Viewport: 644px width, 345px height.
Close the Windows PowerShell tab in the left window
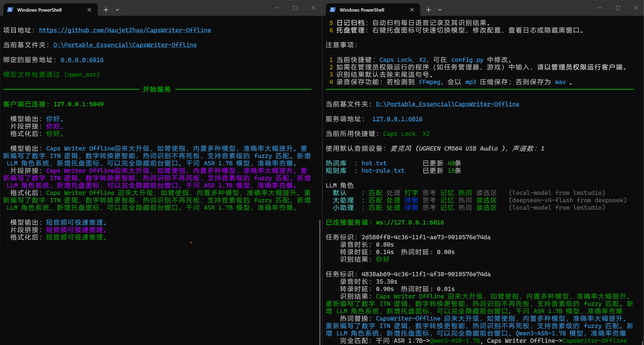pos(89,10)
